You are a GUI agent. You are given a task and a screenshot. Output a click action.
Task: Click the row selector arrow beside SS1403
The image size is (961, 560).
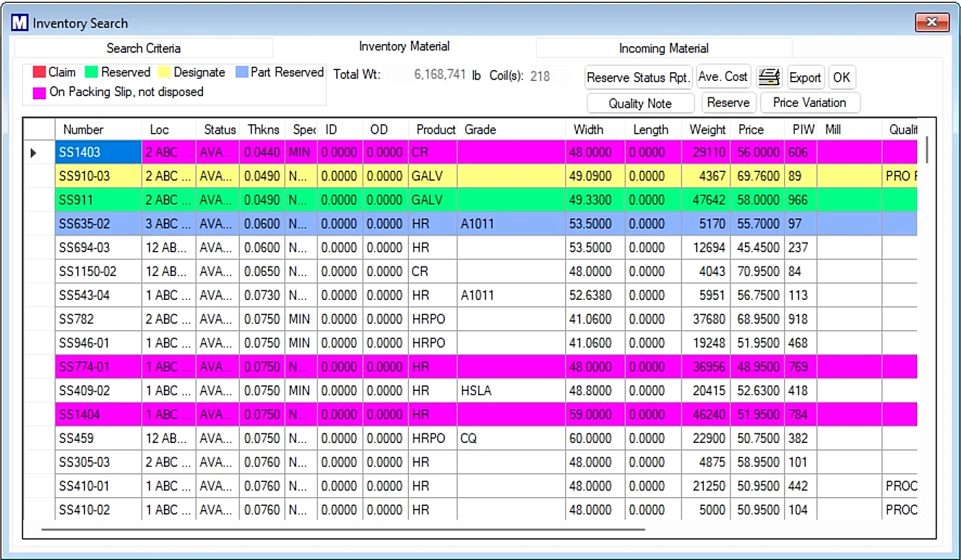34,152
